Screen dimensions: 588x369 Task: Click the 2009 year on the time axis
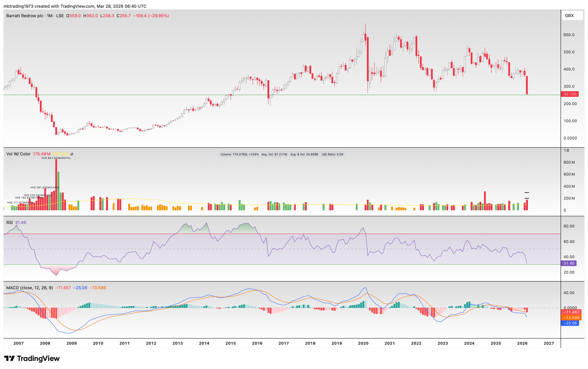point(71,343)
